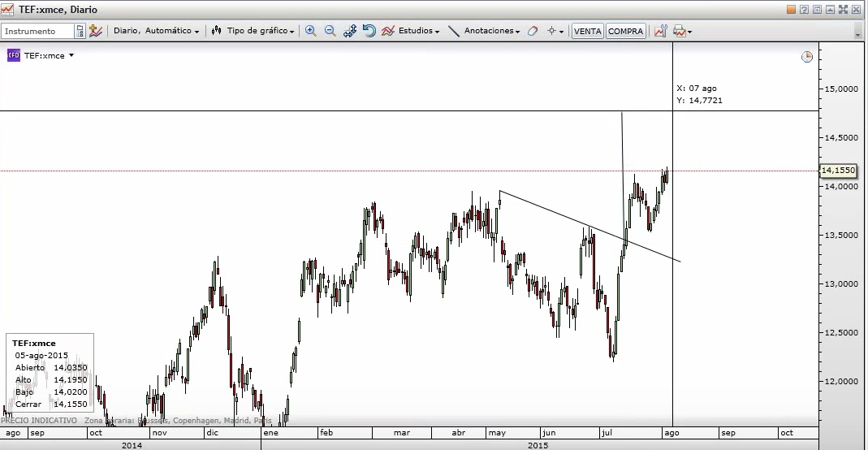
Task: Click the Abierto 14,0350 value
Action: 71,367
